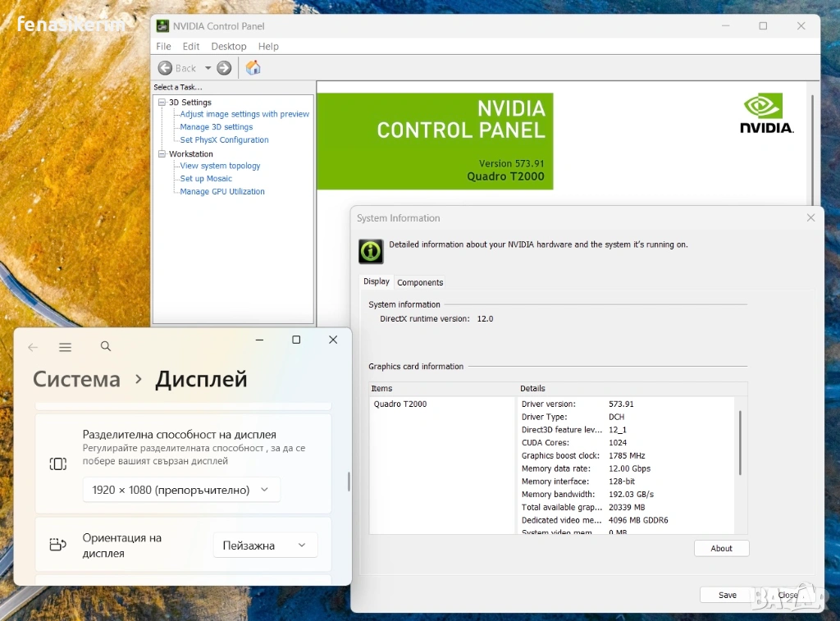Open the Пейзажна orientation dropdown
The image size is (840, 621).
(264, 546)
